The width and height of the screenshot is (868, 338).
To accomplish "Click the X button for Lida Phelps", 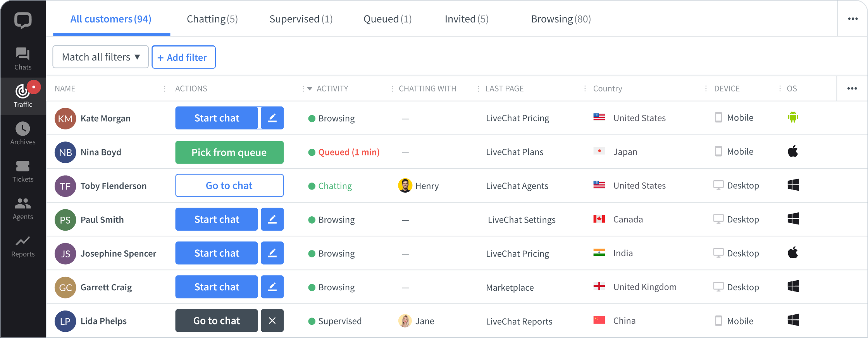I will point(272,321).
